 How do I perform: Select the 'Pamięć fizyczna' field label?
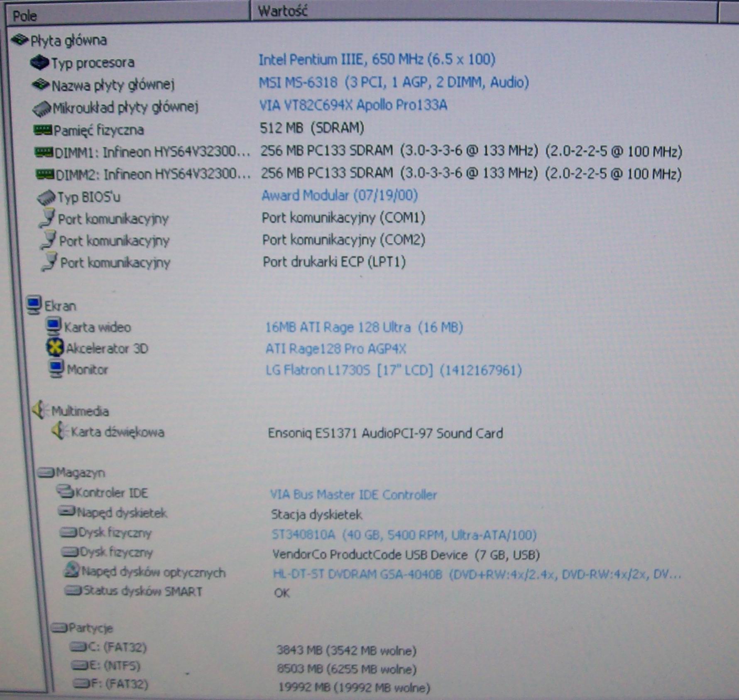(98, 130)
